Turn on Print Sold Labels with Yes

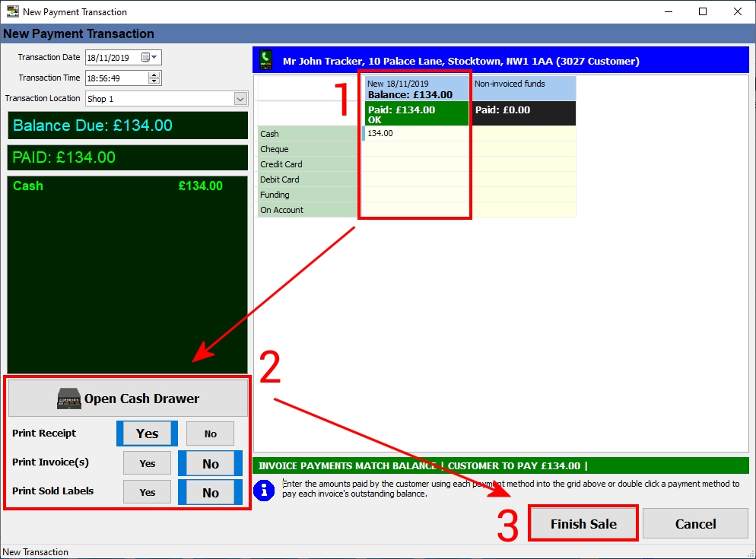click(147, 493)
